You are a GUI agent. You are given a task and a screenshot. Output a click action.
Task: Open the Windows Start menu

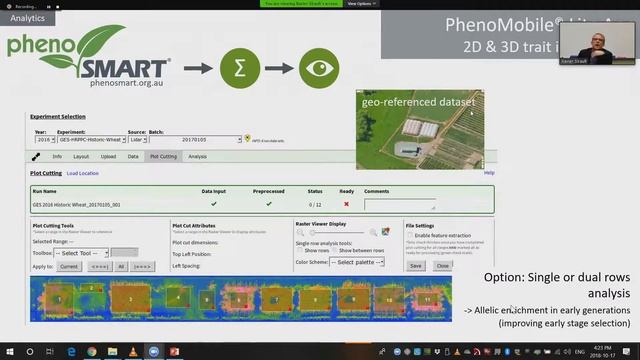10,351
